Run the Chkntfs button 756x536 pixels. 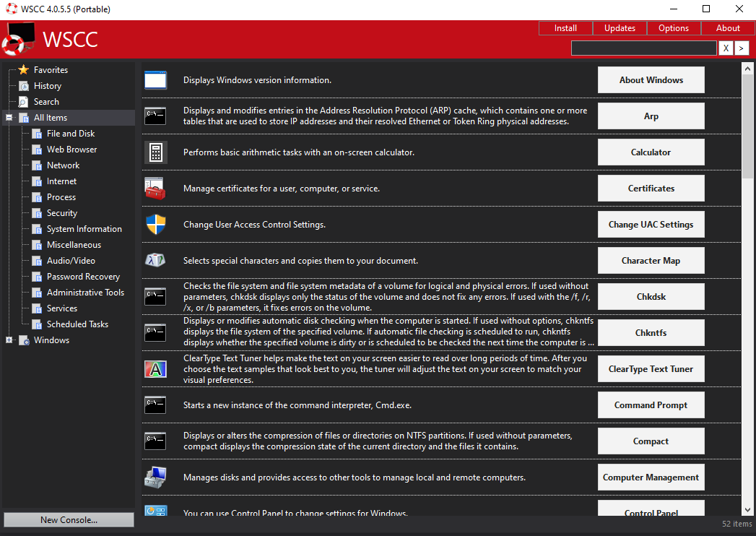(x=651, y=333)
